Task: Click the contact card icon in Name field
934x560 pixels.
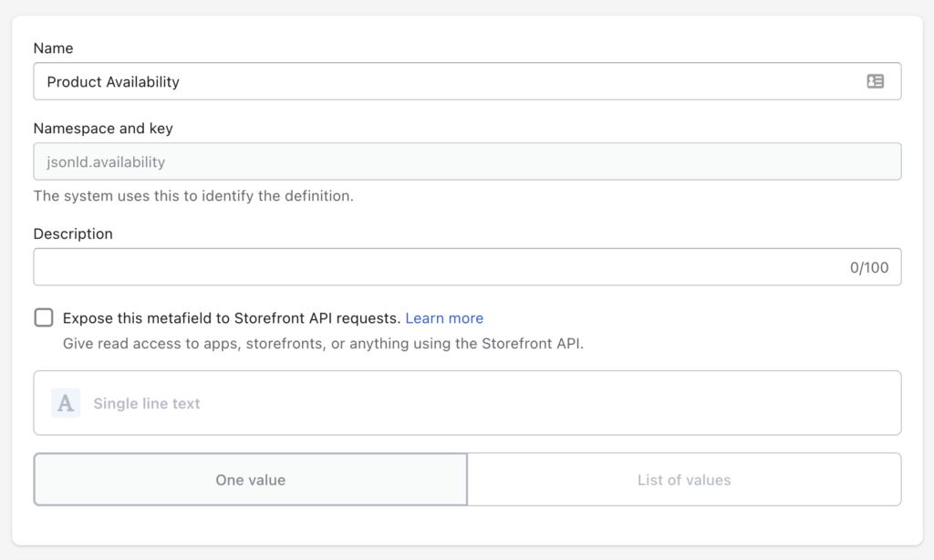Action: pyautogui.click(x=875, y=81)
